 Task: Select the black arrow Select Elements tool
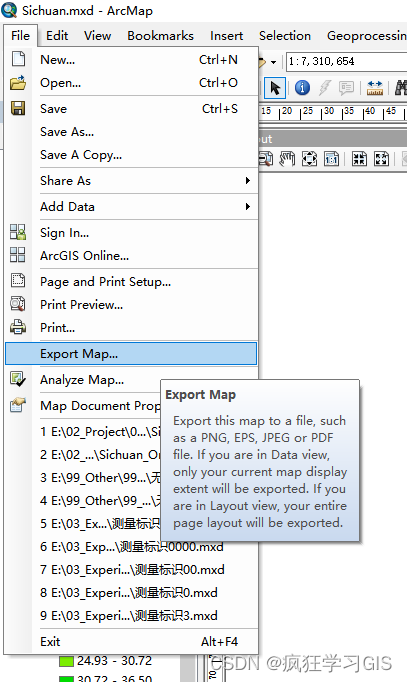coord(275,87)
